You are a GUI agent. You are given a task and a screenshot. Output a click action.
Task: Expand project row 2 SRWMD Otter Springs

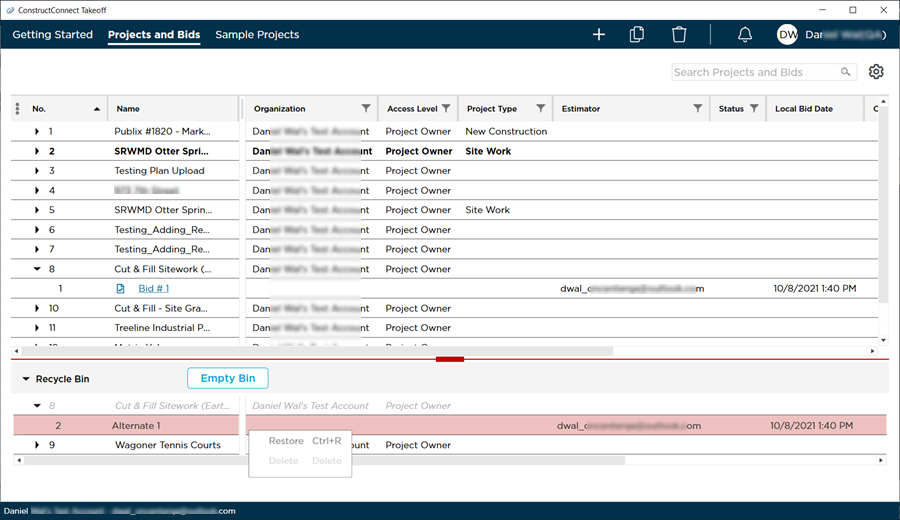click(37, 151)
